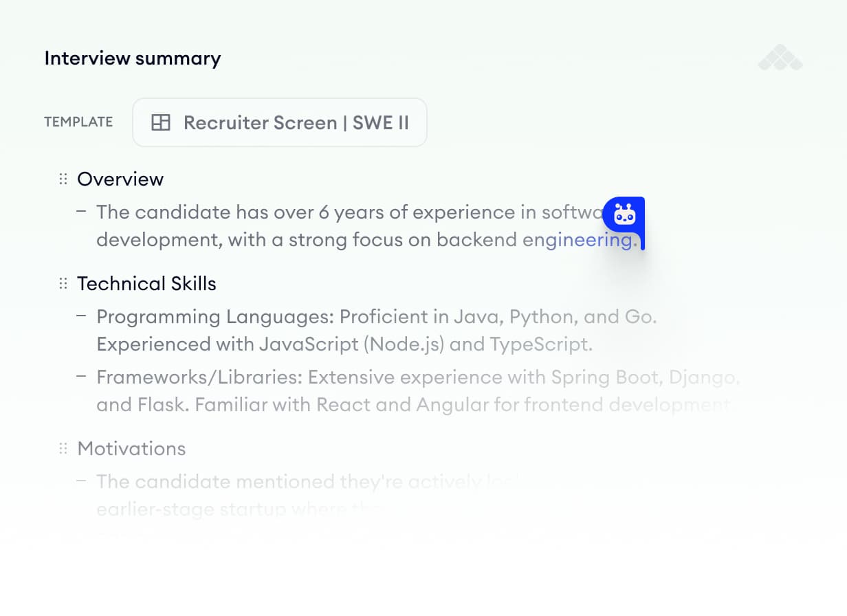Viewport: 847px width, 616px height.
Task: Open the Recruiter Screen | SWE II template selector
Action: [x=279, y=122]
